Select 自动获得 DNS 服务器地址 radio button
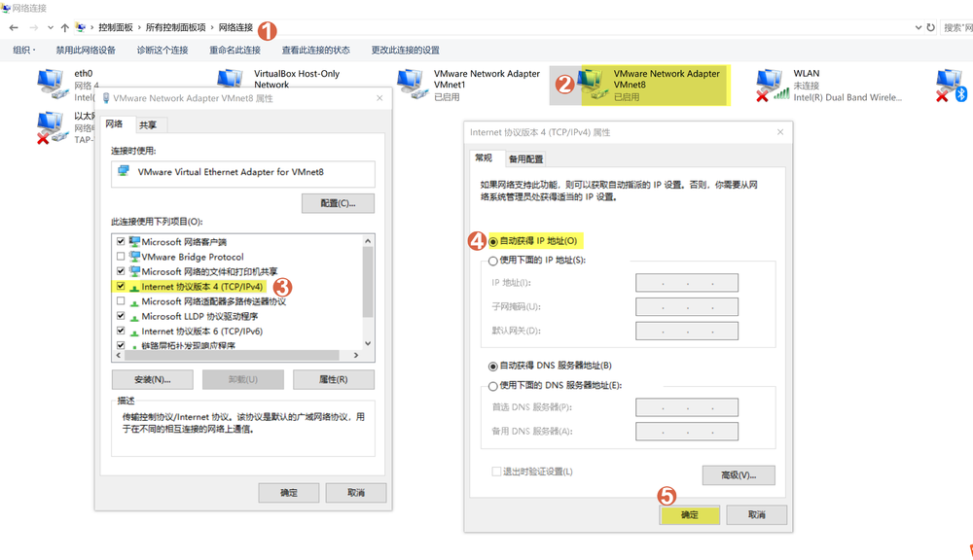Screen dimensions: 973x560 point(493,366)
